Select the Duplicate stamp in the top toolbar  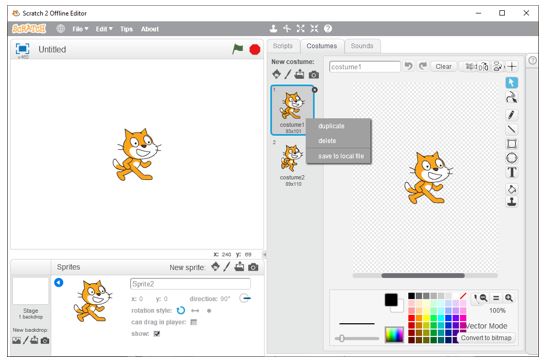click(273, 29)
